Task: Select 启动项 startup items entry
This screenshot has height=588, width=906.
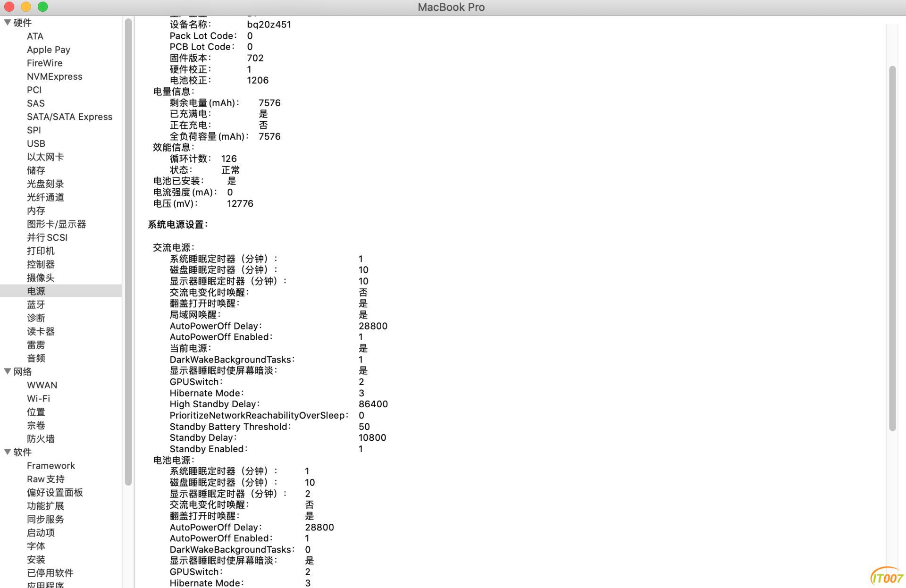Action: (x=41, y=533)
